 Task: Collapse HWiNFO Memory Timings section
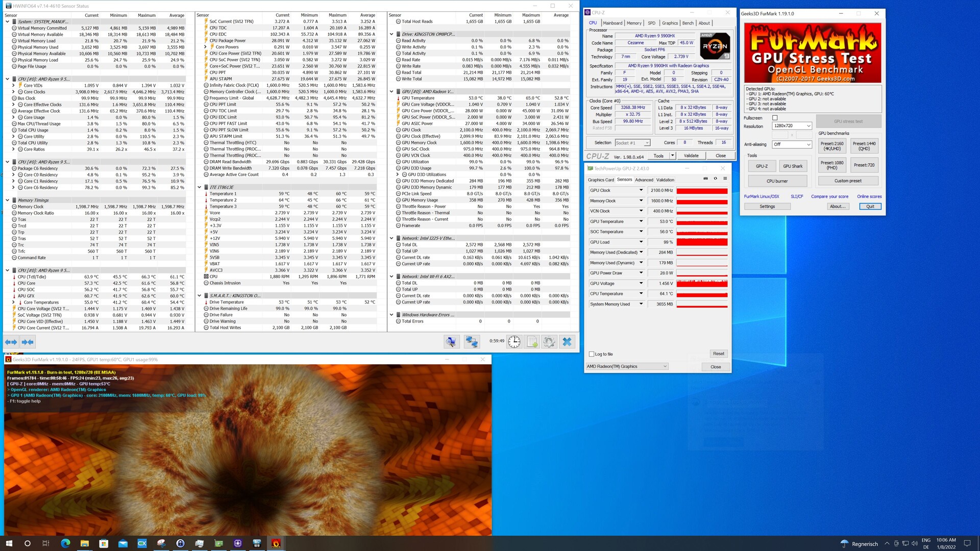tap(7, 201)
